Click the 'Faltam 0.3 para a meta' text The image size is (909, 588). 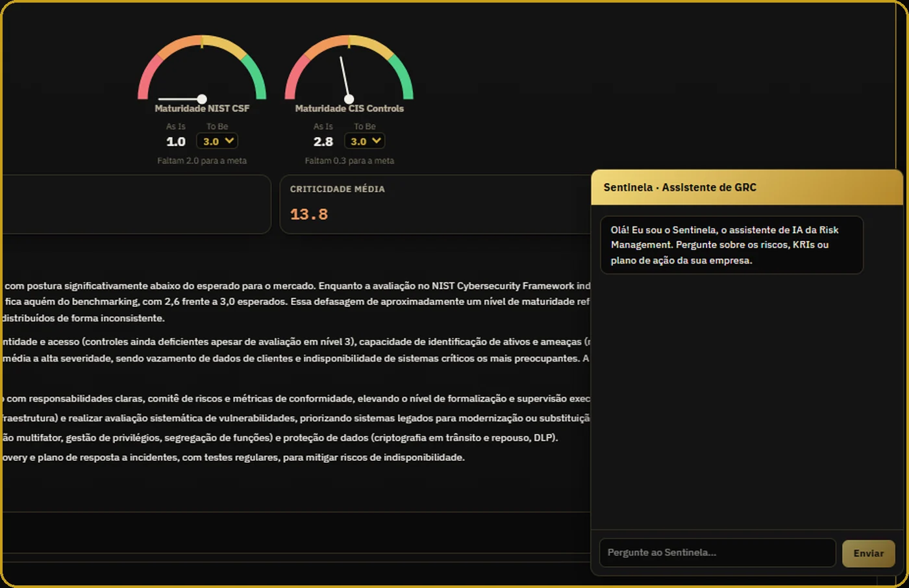(349, 161)
